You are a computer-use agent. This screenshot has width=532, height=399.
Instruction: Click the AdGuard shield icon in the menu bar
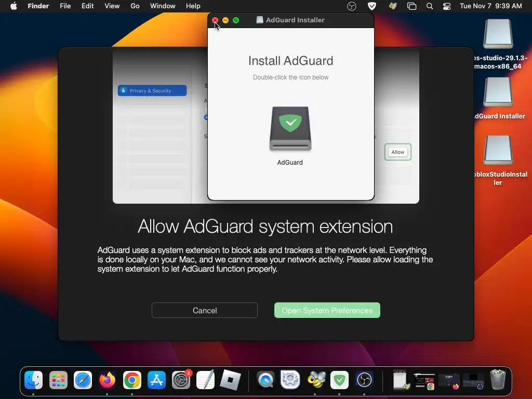372,6
